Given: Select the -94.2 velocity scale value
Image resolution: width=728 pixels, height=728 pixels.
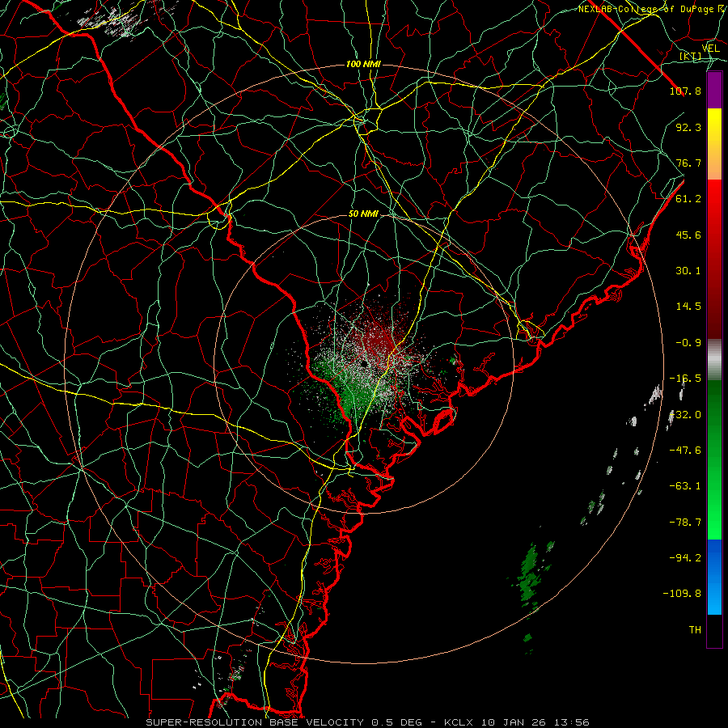Looking at the screenshot, I should (685, 557).
